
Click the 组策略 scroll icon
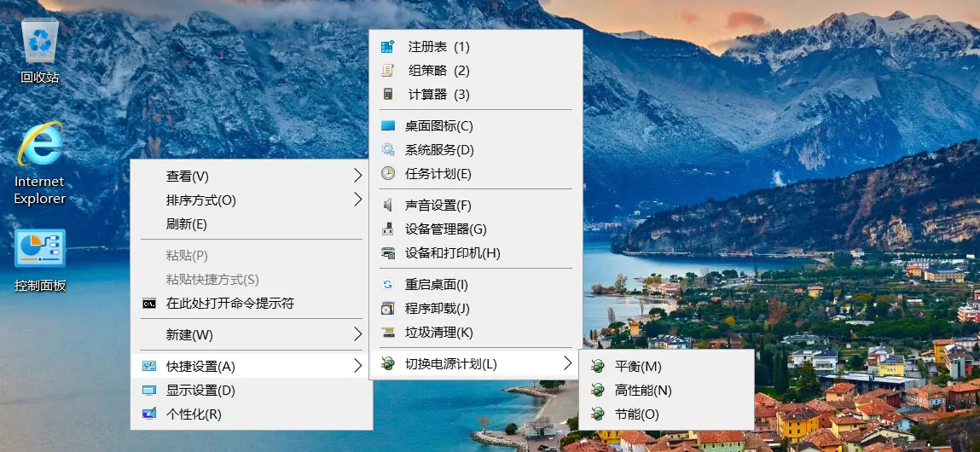388,71
